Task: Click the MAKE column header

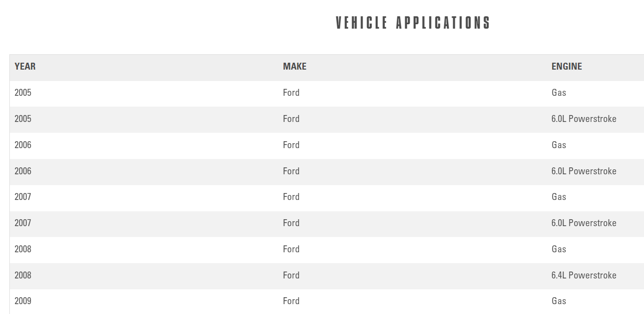Action: tap(294, 67)
